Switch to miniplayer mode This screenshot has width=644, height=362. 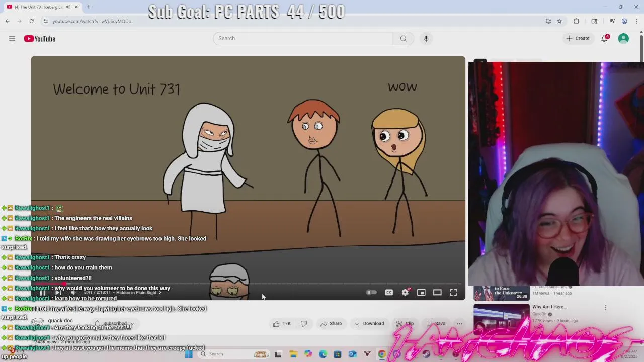point(421,292)
